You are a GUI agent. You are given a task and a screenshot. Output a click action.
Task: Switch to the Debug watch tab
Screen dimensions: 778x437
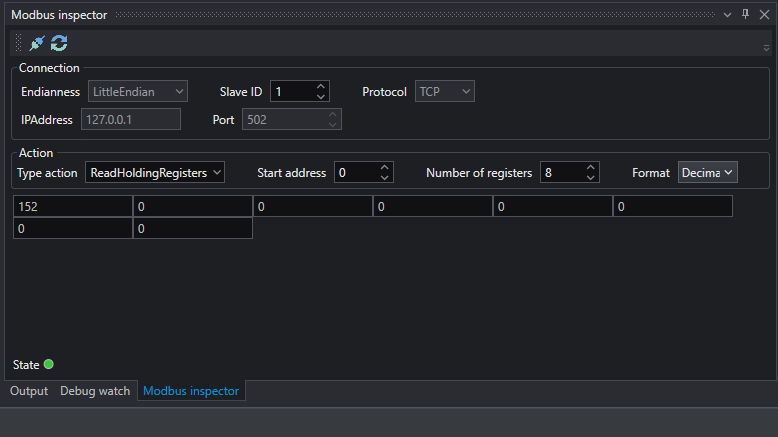point(95,391)
